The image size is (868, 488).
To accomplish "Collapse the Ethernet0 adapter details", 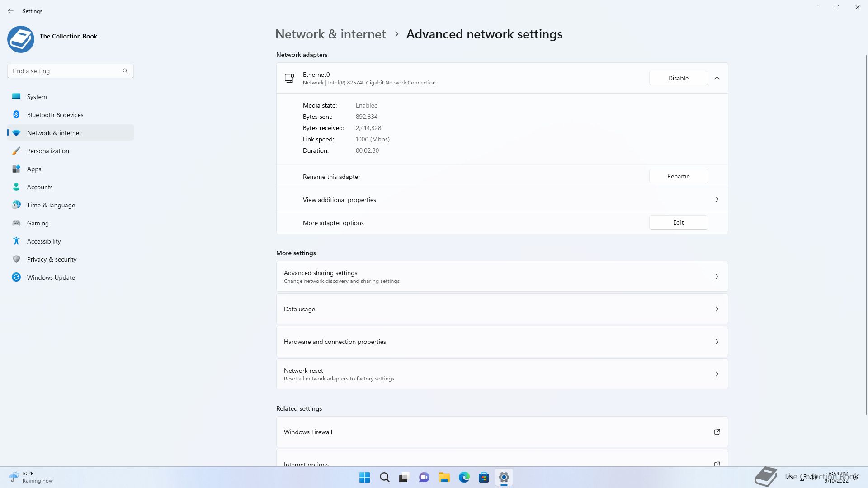I will (717, 78).
